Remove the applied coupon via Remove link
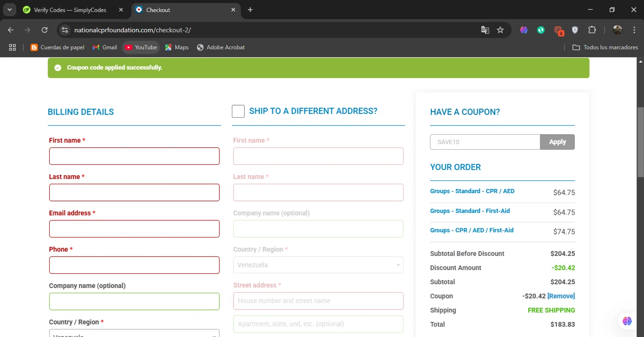The width and height of the screenshot is (644, 337). coord(561,296)
